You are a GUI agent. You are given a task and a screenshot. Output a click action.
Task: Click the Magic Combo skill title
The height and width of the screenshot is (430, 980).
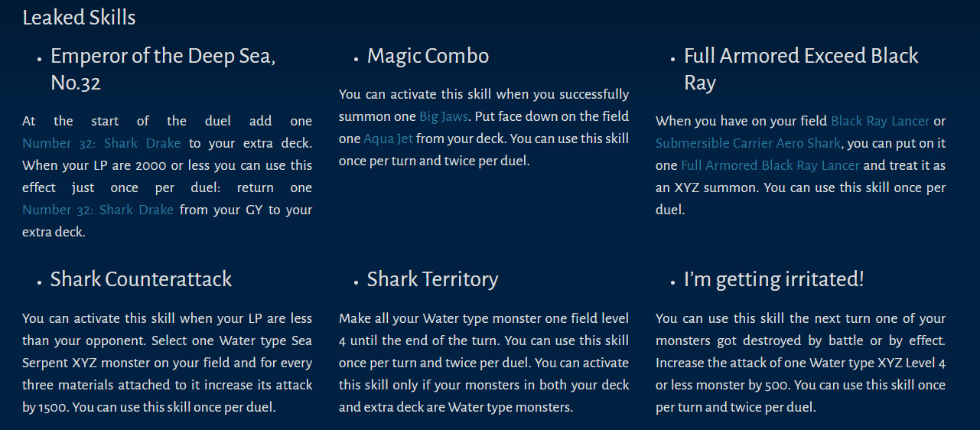click(x=428, y=56)
